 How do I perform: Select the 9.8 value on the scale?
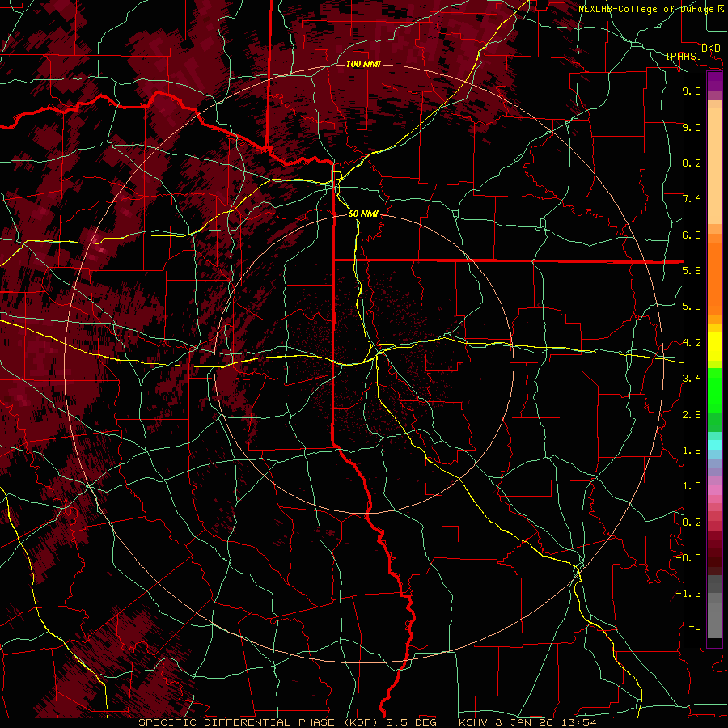pyautogui.click(x=692, y=91)
